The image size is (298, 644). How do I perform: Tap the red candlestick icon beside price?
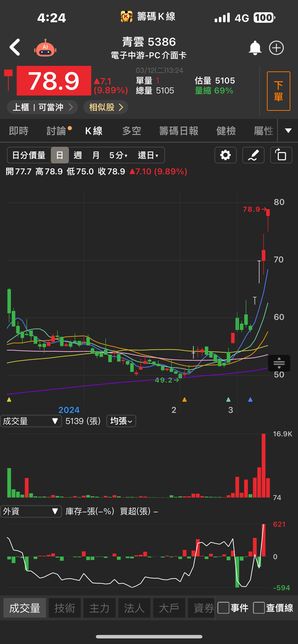[8, 80]
